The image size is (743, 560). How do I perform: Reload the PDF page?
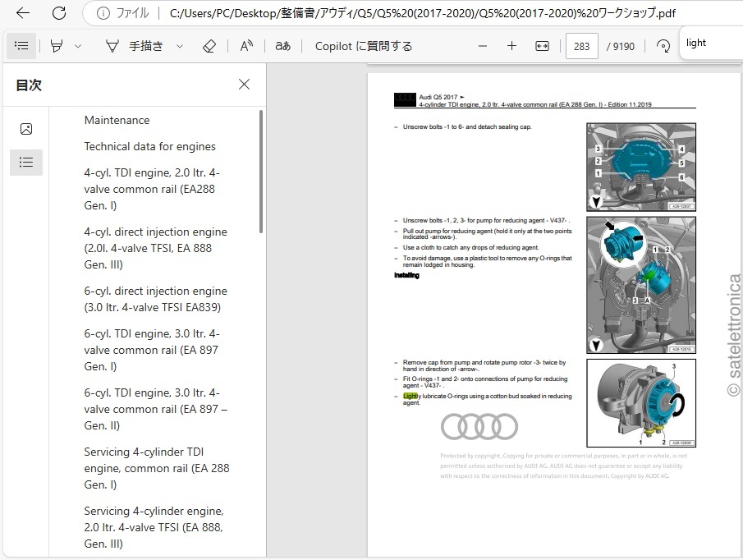(59, 13)
